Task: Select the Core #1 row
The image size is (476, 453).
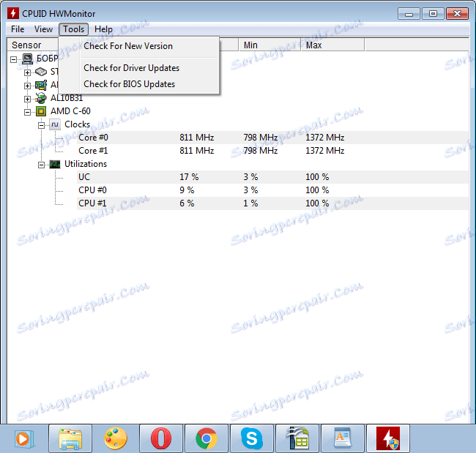Action: click(272, 151)
